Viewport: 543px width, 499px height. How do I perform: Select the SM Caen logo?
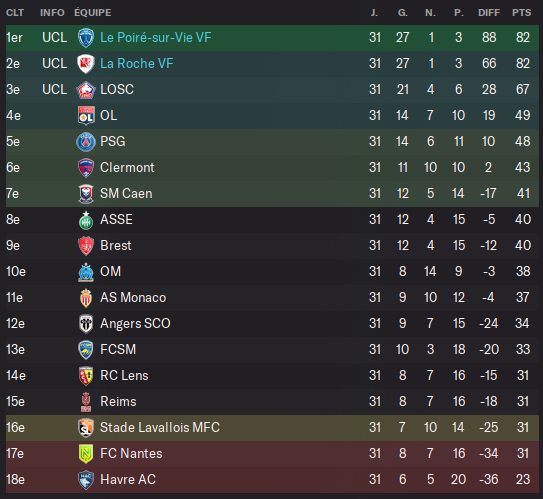tap(86, 194)
